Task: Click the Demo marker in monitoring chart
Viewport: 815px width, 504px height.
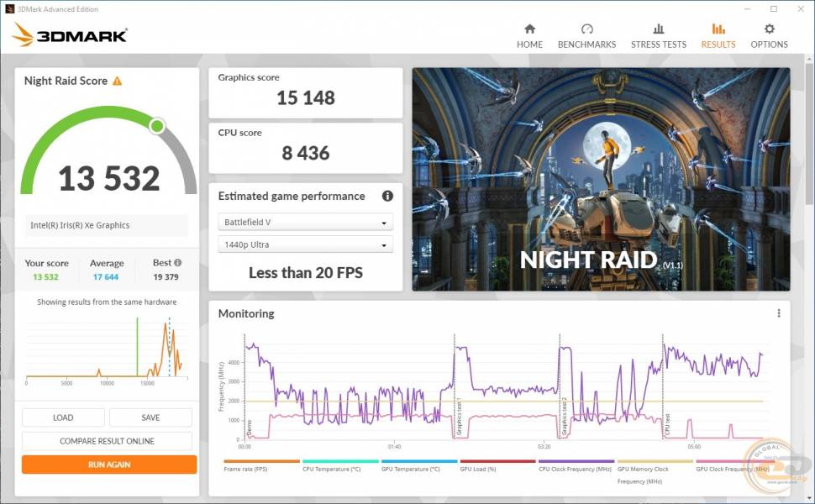Action: tap(249, 428)
